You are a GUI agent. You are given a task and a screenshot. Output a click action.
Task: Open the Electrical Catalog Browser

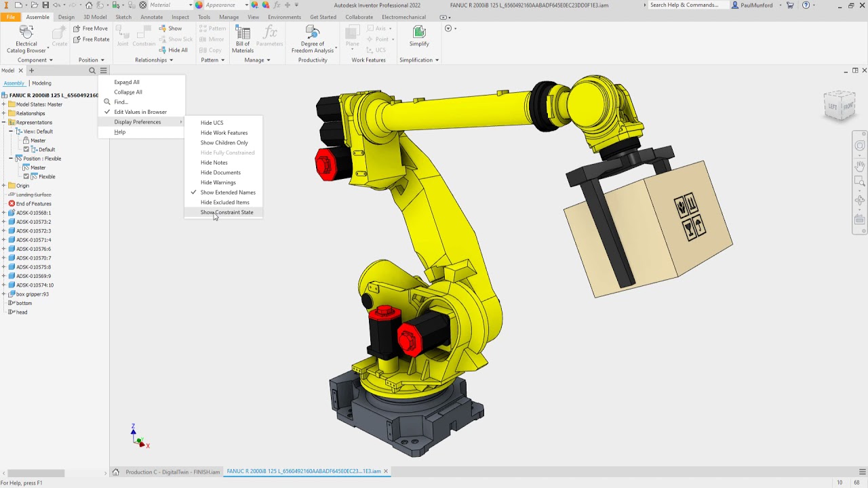tap(26, 37)
